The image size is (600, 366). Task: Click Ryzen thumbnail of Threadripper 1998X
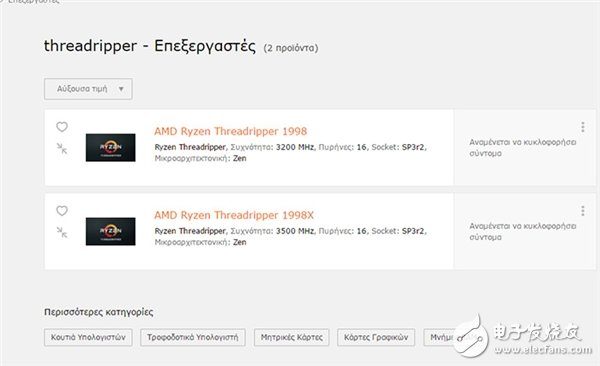coord(111,231)
